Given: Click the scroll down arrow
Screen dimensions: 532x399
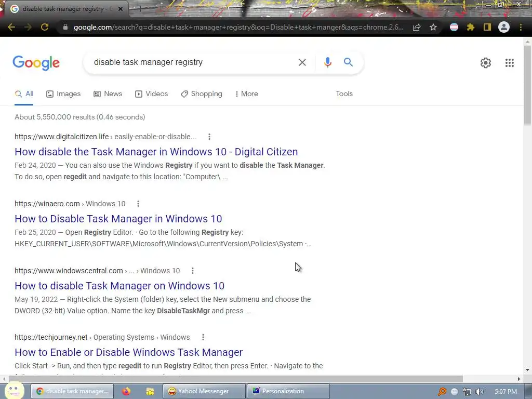Looking at the screenshot, I should 528,370.
